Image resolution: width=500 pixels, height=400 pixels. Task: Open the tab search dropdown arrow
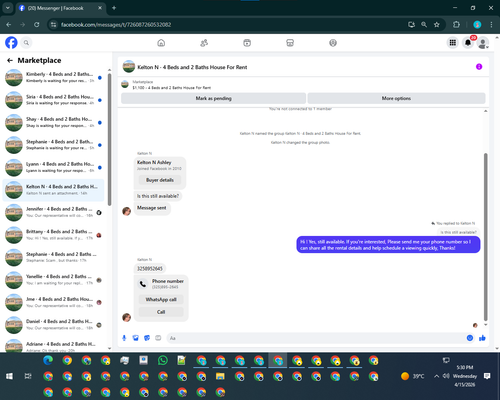8,8
